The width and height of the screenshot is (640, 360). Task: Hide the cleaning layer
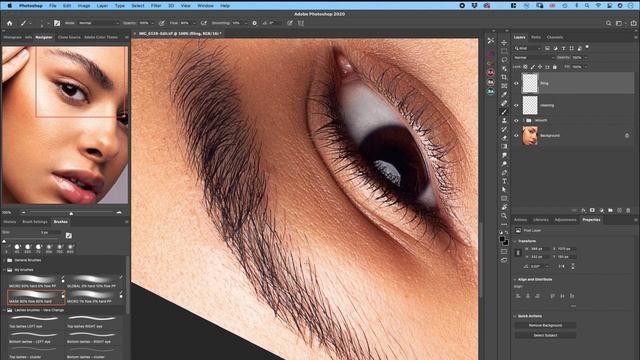(516, 105)
